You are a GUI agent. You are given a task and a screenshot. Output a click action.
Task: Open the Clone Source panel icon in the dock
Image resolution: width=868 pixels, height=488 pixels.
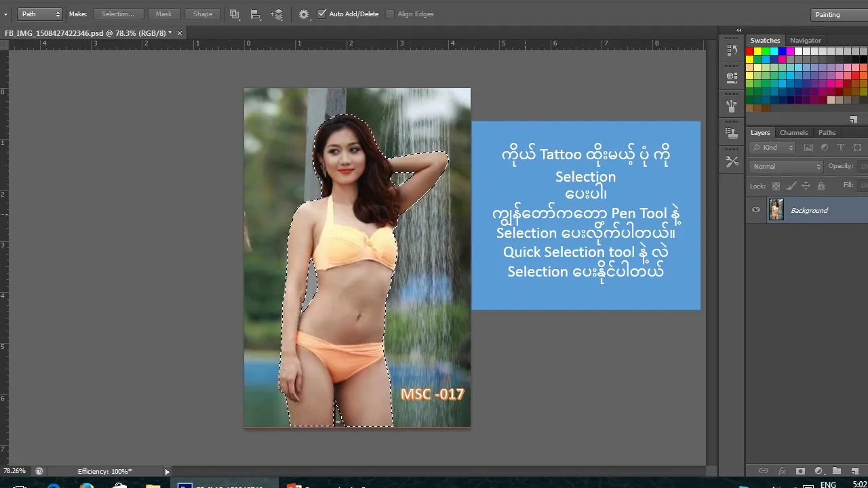pos(732,134)
